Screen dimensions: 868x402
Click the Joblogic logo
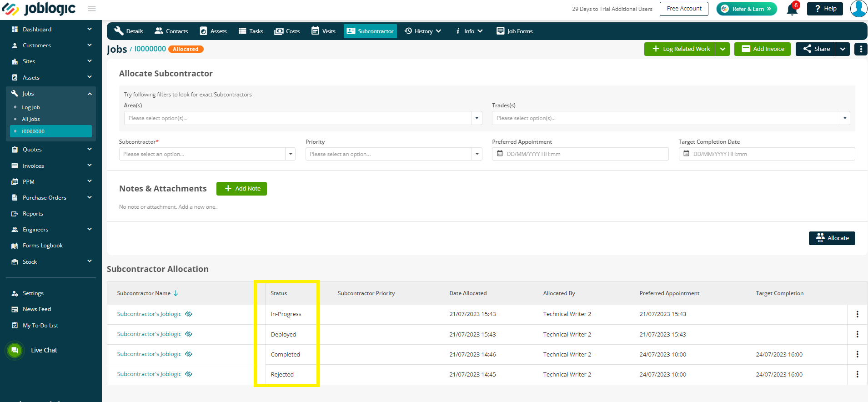39,9
